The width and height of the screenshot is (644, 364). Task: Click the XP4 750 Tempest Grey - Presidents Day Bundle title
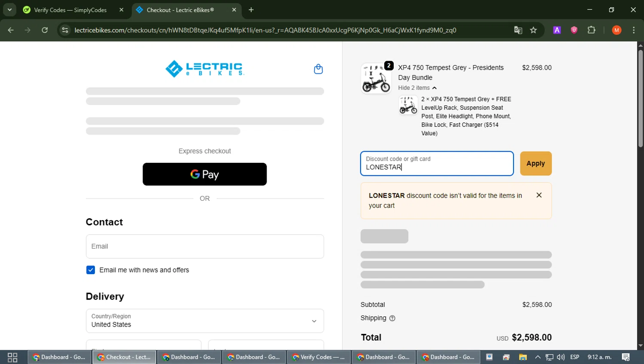click(x=451, y=73)
